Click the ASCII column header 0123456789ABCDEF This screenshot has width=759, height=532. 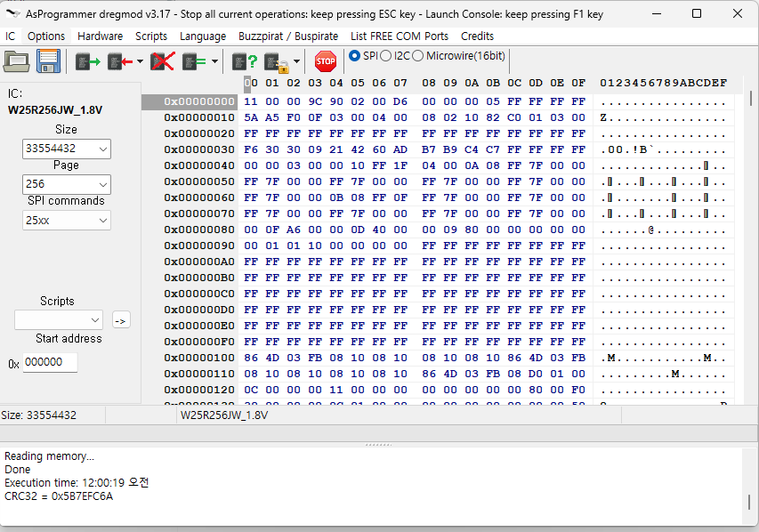(x=663, y=83)
